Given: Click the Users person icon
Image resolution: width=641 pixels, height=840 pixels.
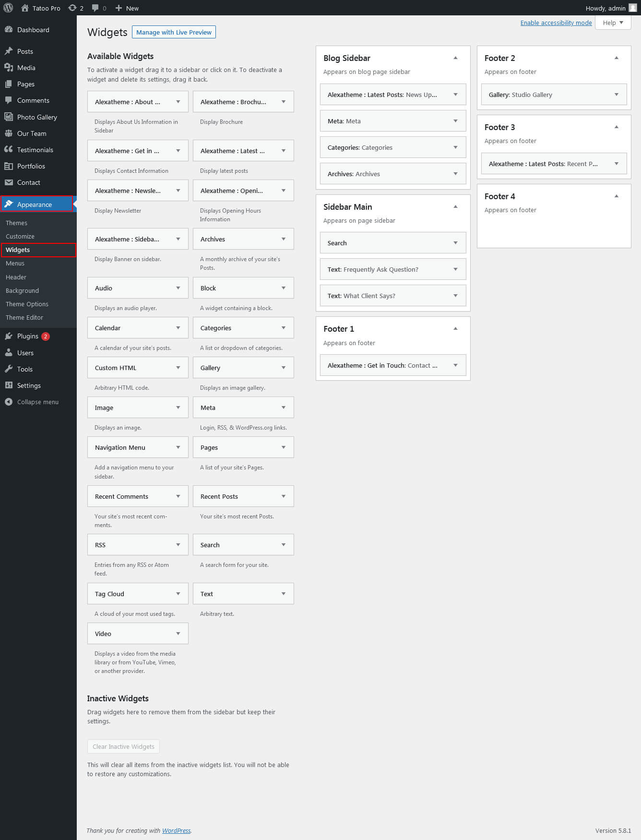Looking at the screenshot, I should pyautogui.click(x=9, y=352).
